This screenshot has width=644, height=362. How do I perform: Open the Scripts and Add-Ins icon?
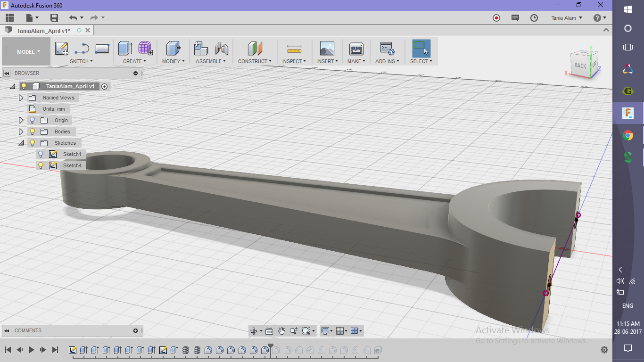click(x=387, y=49)
